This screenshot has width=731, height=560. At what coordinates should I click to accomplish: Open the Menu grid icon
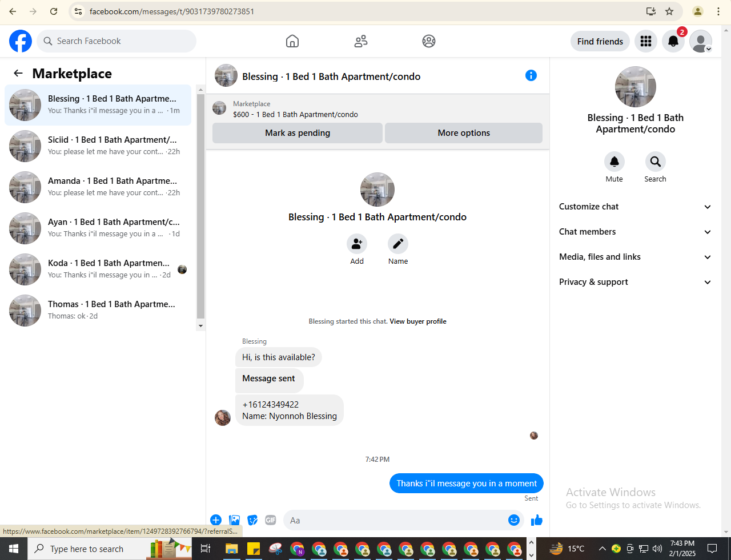(x=646, y=41)
